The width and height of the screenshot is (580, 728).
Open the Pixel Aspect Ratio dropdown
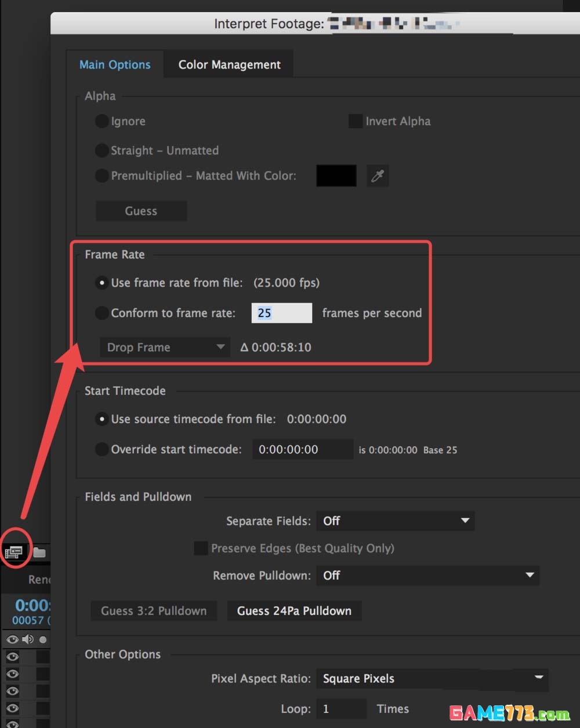432,678
